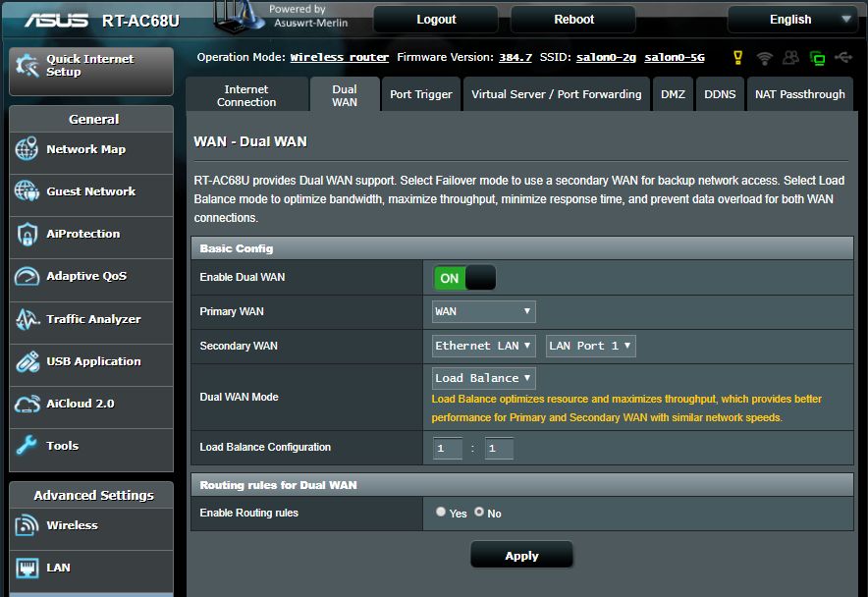Open the DDNS tab
Image resolution: width=868 pixels, height=597 pixels.
click(x=720, y=94)
